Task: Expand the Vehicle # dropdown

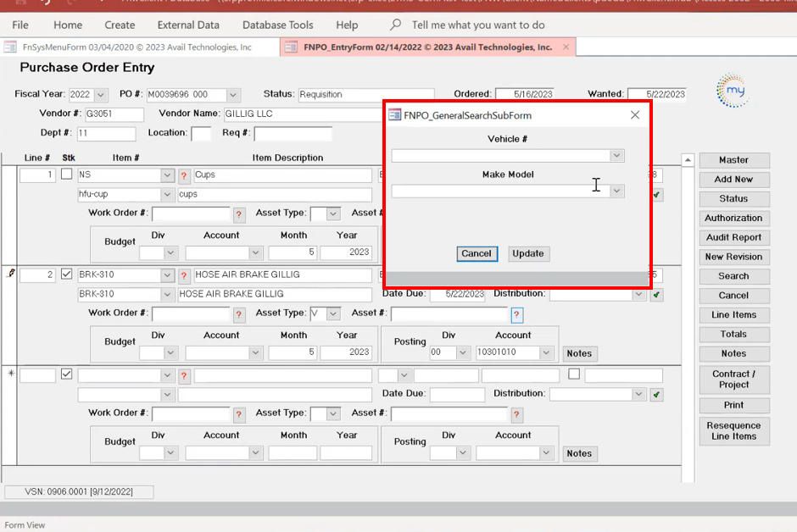Action: tap(616, 156)
